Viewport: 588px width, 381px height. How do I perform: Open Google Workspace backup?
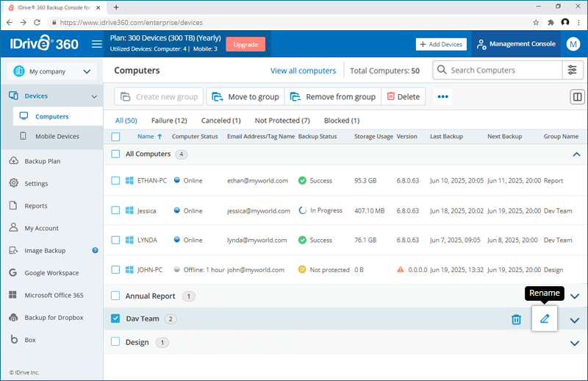tap(51, 273)
